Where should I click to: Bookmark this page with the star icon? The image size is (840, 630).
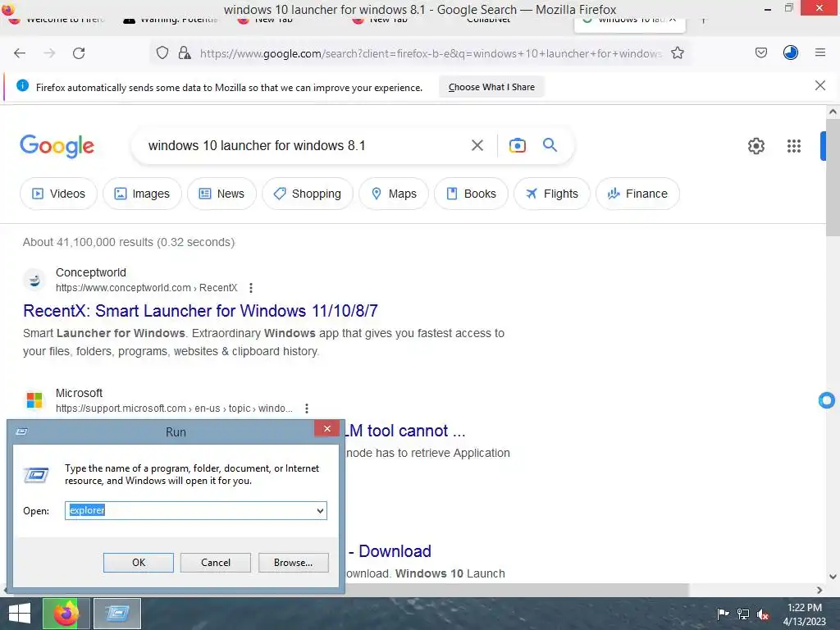pos(677,53)
